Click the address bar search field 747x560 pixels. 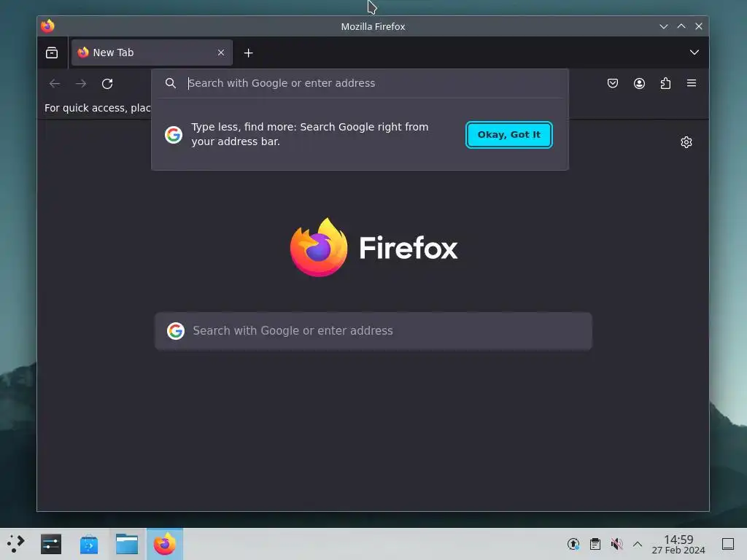(x=360, y=83)
